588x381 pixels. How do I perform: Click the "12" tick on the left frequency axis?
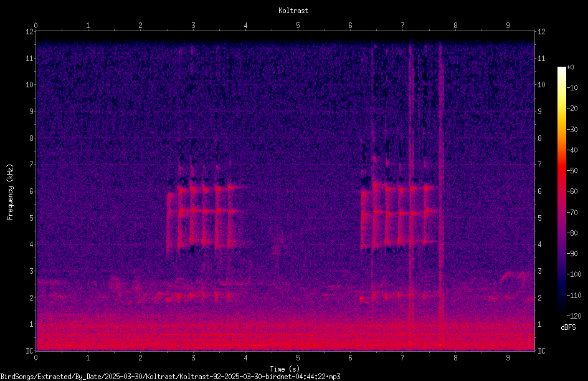29,32
